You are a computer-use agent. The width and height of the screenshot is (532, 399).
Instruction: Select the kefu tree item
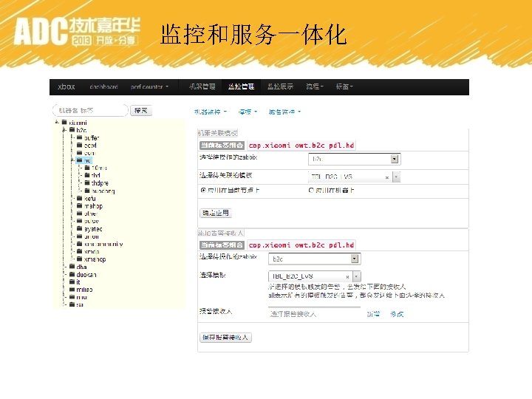pos(90,198)
